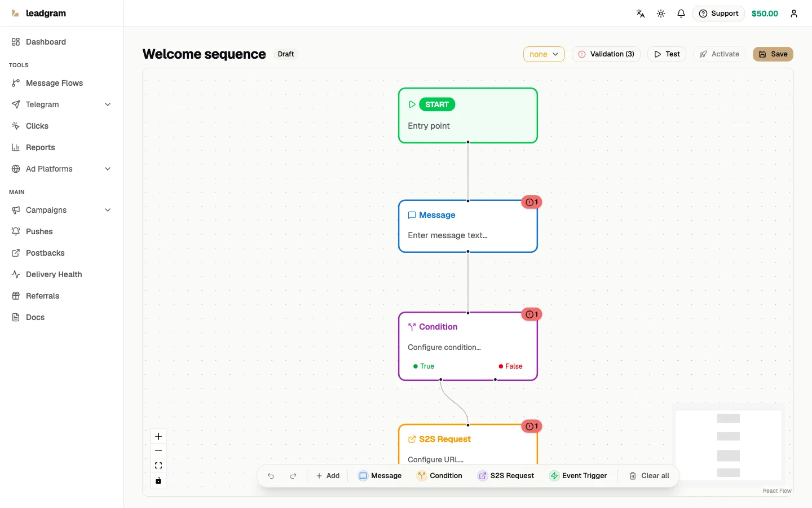Image resolution: width=812 pixels, height=508 pixels.
Task: Click the fit view icon
Action: click(158, 466)
